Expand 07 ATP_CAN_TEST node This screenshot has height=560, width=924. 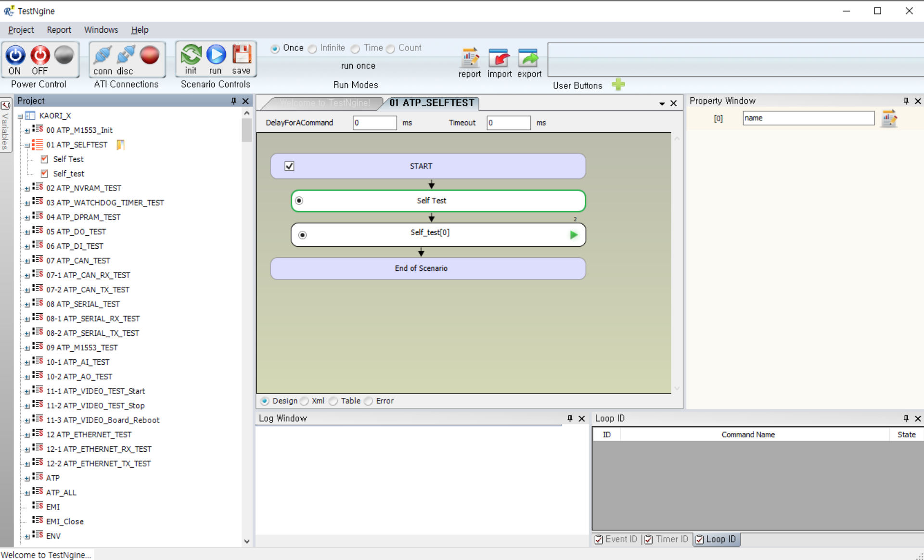pos(27,261)
